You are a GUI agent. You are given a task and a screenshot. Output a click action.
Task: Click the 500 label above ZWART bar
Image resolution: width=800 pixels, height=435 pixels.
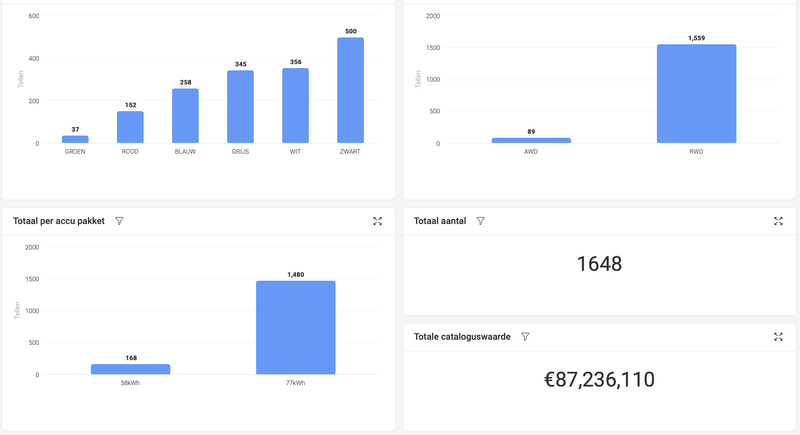351,31
